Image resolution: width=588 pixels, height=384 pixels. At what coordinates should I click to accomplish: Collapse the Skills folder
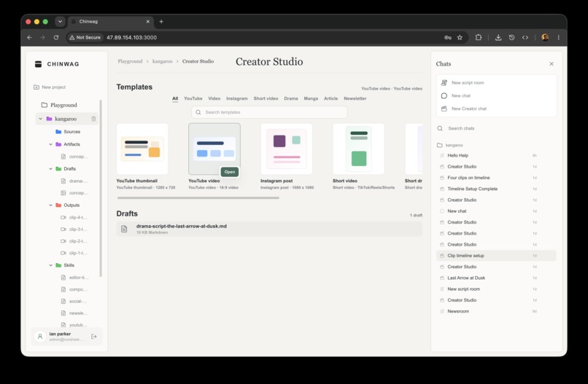tap(50, 265)
